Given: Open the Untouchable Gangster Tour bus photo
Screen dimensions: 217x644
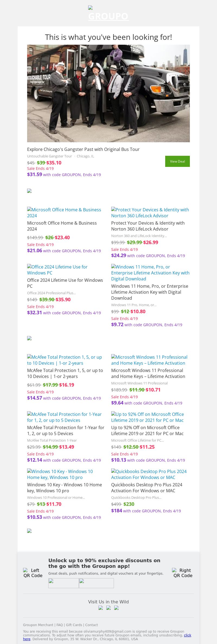Looking at the screenshot, I should click(x=108, y=93).
